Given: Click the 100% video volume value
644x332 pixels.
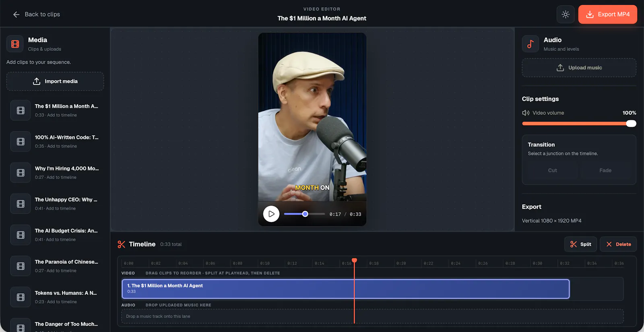Looking at the screenshot, I should point(630,113).
